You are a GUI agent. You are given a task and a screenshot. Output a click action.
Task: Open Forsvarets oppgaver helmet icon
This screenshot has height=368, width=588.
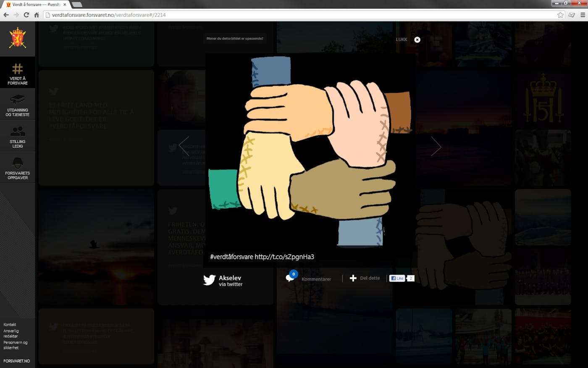click(17, 164)
